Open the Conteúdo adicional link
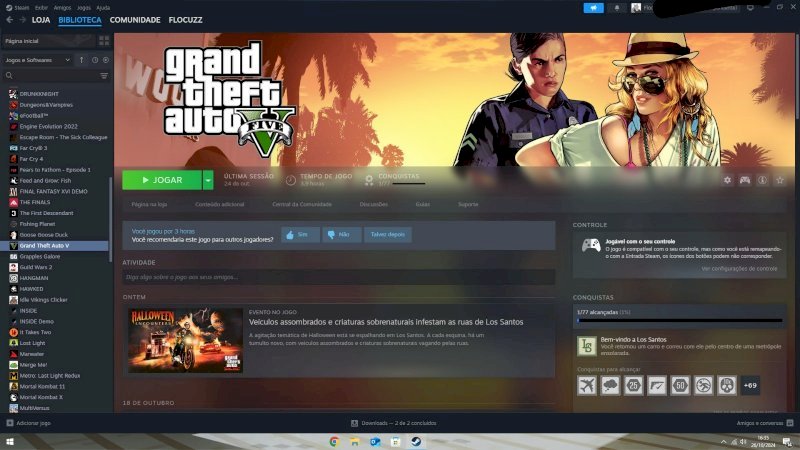The width and height of the screenshot is (800, 450). [x=219, y=205]
